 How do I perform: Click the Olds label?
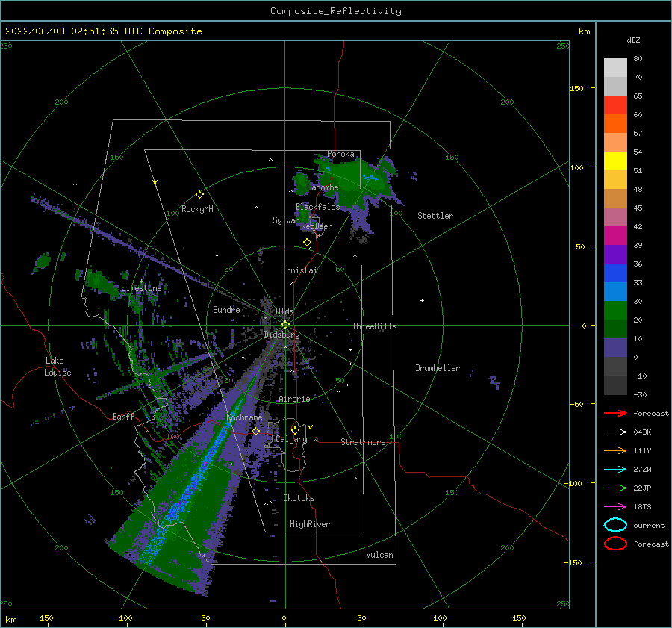coord(284,311)
